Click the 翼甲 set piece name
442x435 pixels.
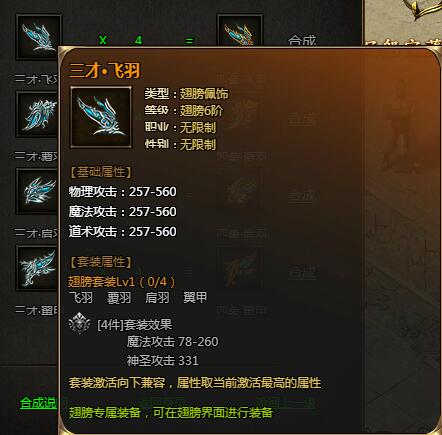(x=195, y=298)
